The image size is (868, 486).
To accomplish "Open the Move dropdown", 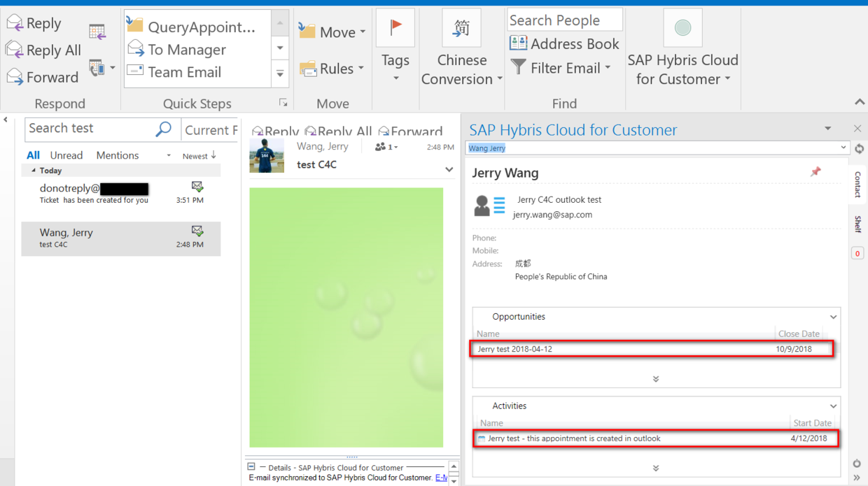I will click(332, 31).
